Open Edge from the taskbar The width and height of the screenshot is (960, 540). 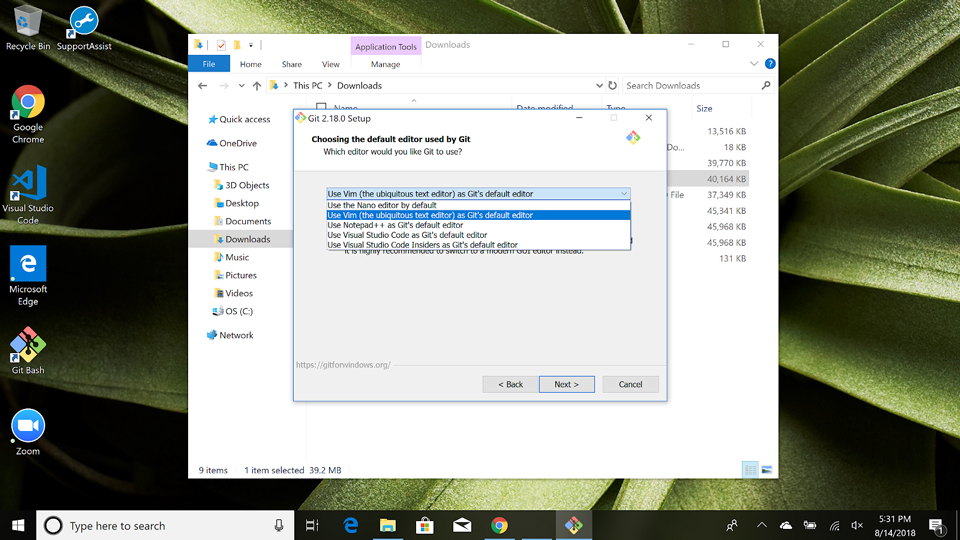tap(350, 525)
